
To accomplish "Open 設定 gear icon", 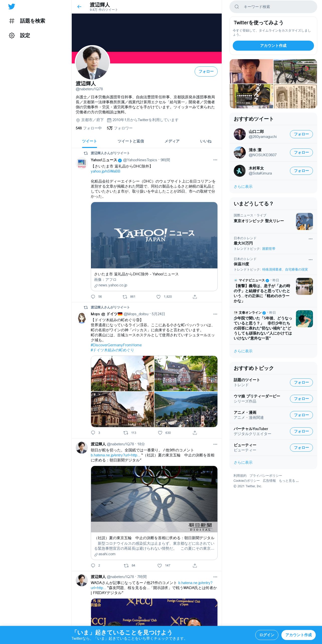I will [x=12, y=35].
